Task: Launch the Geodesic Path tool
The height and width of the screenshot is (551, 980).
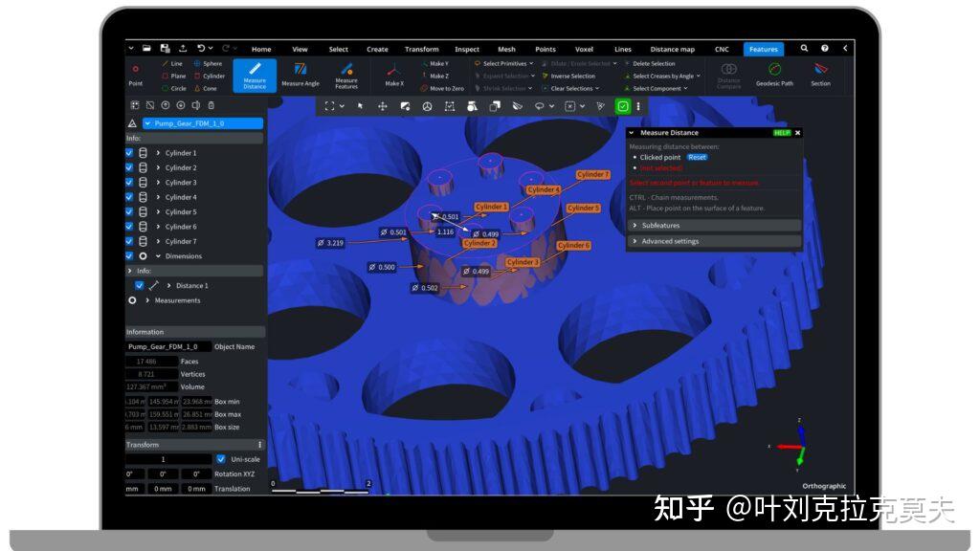Action: tap(774, 75)
